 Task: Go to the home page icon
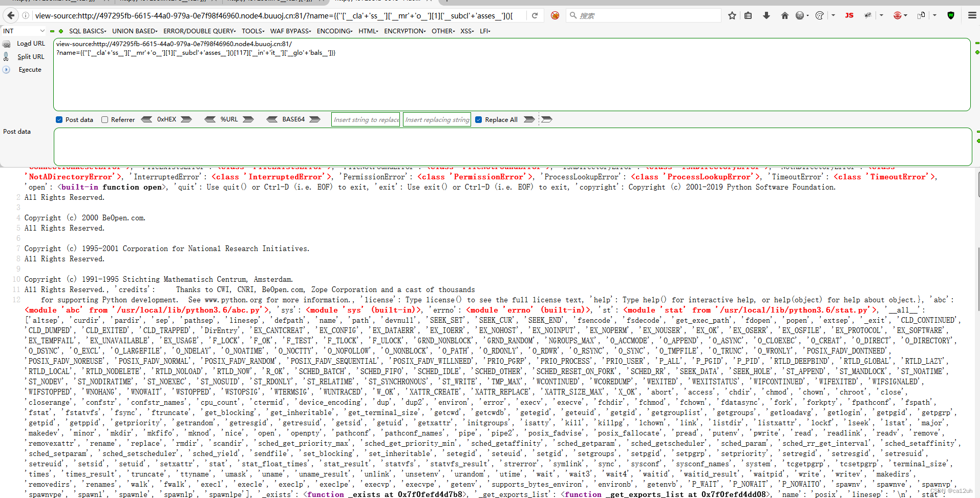[x=784, y=15]
